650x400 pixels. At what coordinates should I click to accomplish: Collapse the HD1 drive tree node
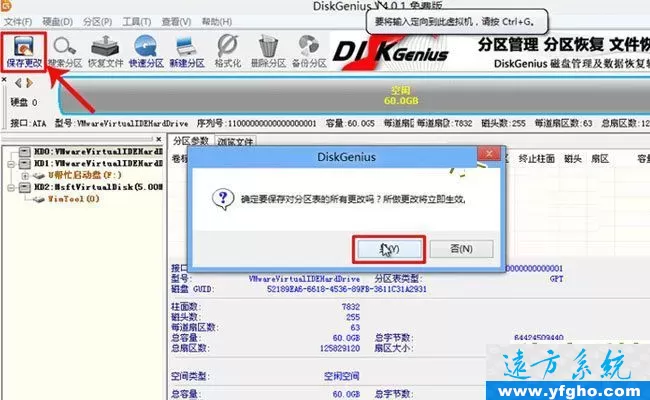[x=11, y=164]
